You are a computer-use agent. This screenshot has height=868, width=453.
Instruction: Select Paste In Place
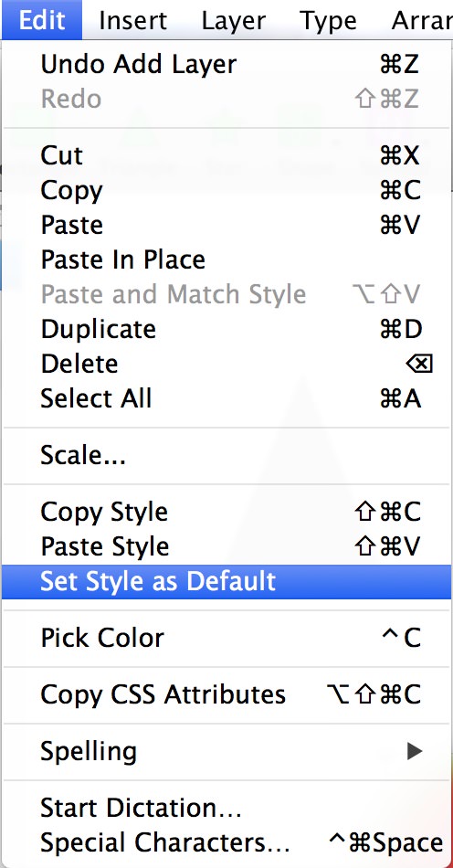tap(226, 259)
